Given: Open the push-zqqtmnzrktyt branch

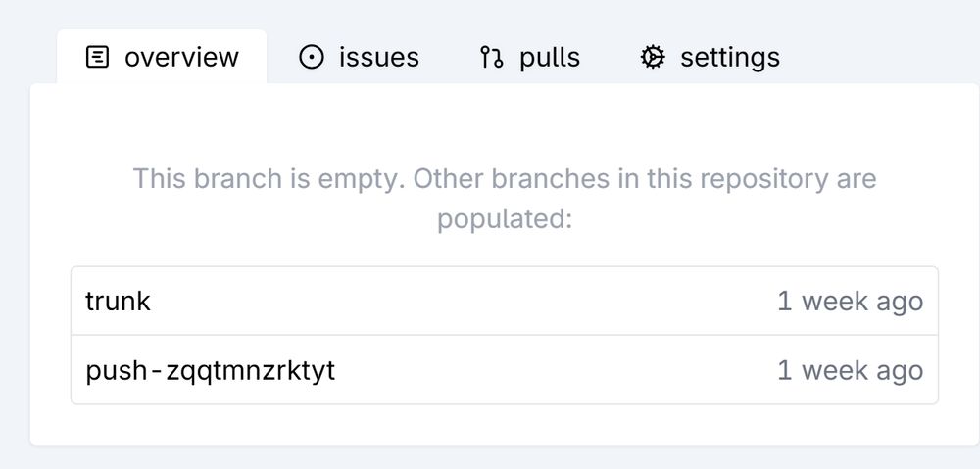Looking at the screenshot, I should click(x=210, y=370).
